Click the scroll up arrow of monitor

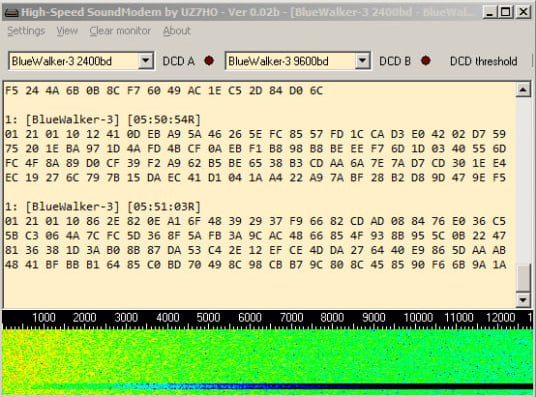point(523,90)
